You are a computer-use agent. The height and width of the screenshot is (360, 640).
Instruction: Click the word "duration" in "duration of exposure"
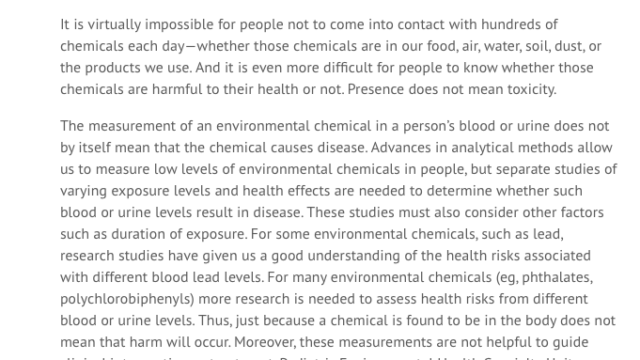[x=137, y=234]
